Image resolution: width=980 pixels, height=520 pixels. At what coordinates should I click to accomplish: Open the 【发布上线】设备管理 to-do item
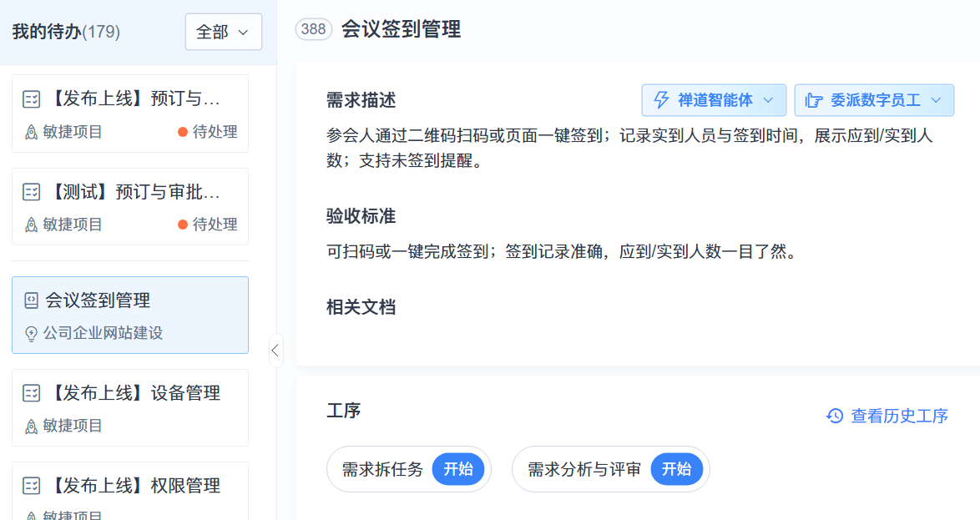click(130, 407)
